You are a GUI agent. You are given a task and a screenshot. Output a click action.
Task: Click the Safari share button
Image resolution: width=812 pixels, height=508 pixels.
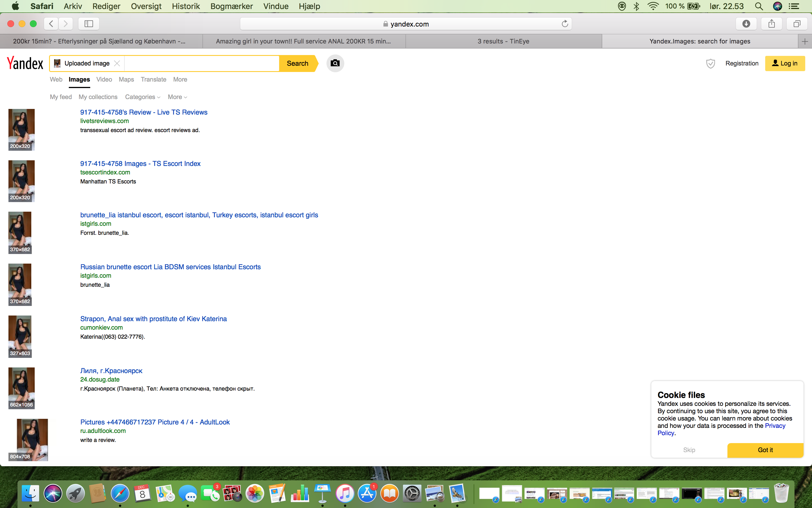pos(772,23)
